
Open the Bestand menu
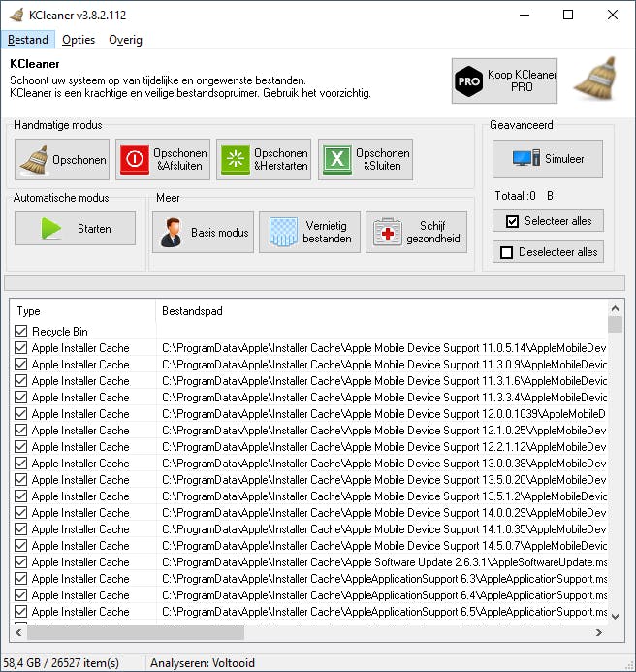[28, 40]
